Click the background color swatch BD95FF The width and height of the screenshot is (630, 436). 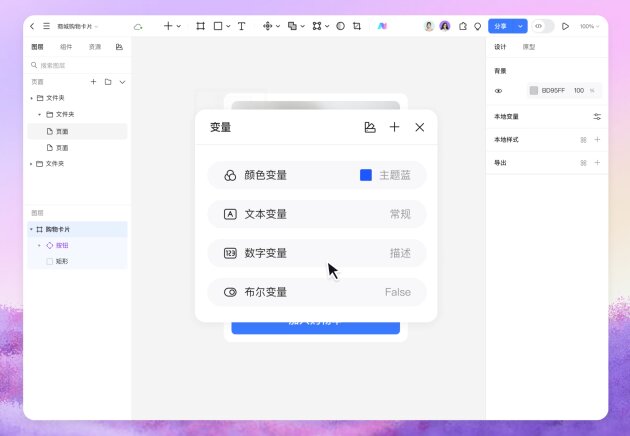[x=534, y=90]
